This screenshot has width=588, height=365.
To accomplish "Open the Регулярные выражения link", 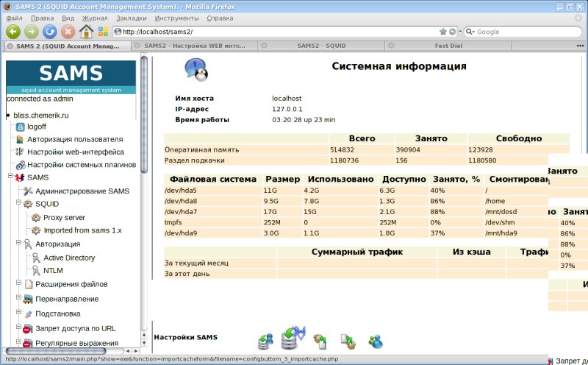I will (77, 343).
